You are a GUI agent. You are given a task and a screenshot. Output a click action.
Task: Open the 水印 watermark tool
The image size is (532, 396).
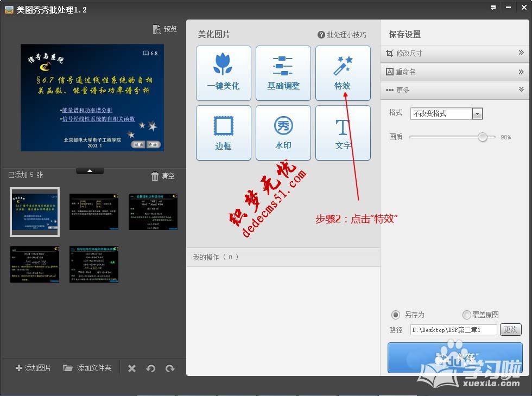coord(283,133)
